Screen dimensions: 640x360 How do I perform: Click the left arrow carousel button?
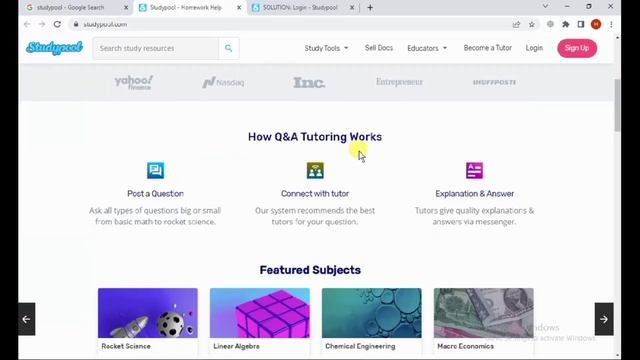pyautogui.click(x=27, y=319)
